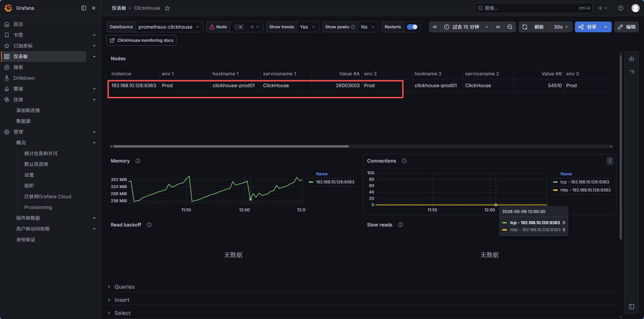Click the 编辑 edit button

pos(626,27)
